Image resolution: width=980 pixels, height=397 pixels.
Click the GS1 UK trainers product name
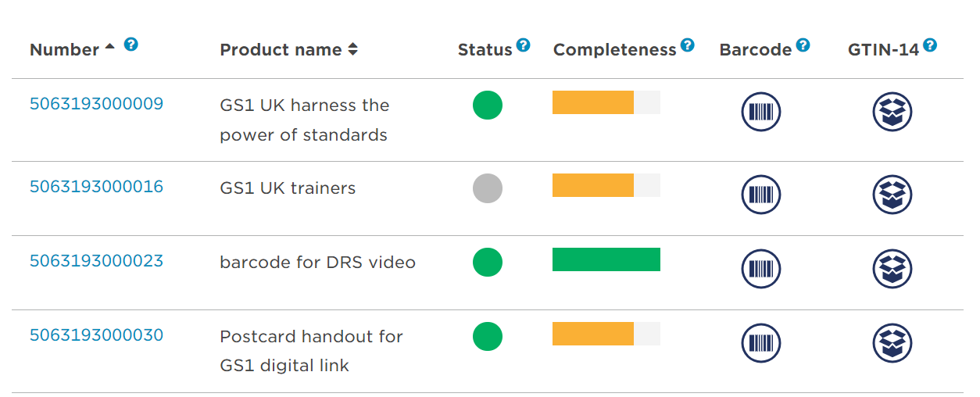point(288,188)
